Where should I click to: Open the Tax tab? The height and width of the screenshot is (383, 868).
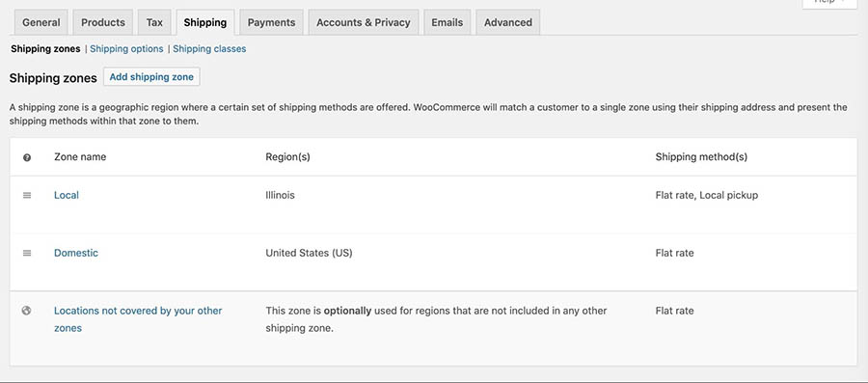coord(154,23)
